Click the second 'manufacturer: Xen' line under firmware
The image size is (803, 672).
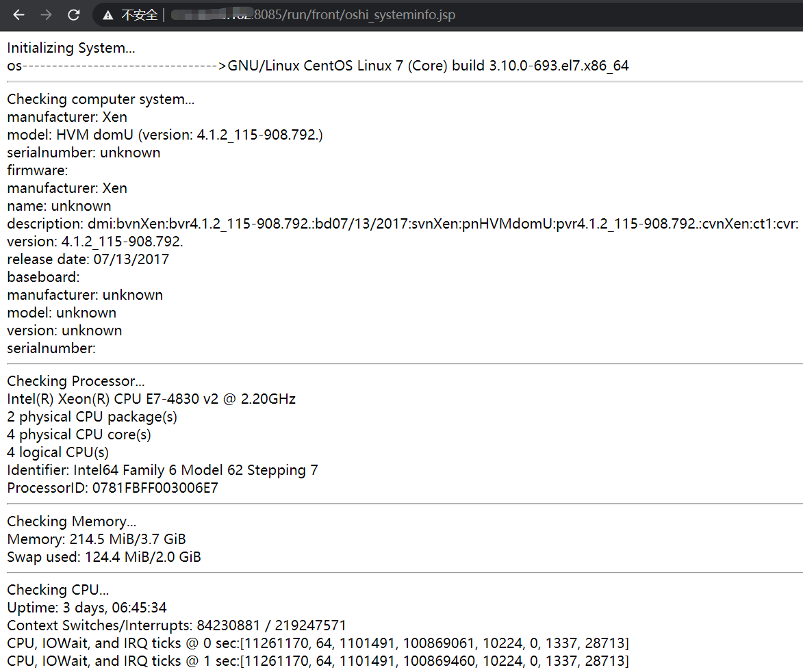[67, 188]
